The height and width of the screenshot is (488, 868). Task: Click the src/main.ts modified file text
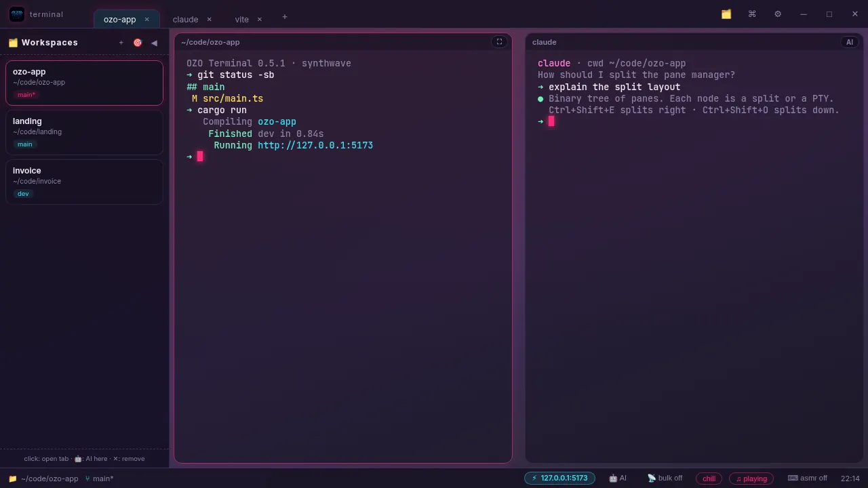(233, 98)
